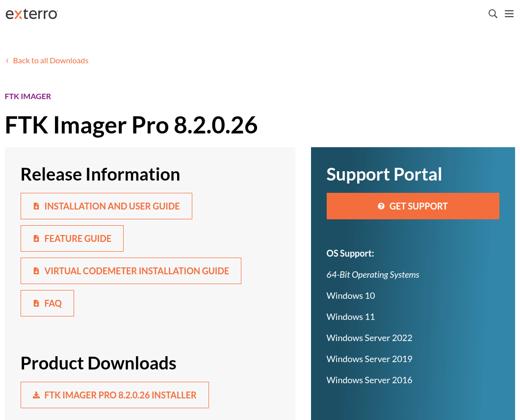Open the FTK IMAGER breadcrumb link
Viewport: 520px width, 420px height.
27,96
